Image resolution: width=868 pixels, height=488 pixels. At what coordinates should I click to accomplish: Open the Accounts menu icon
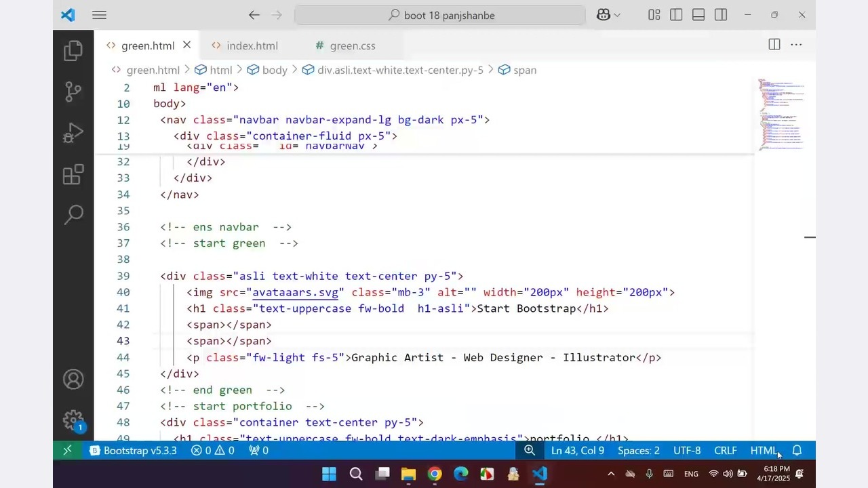(73, 380)
